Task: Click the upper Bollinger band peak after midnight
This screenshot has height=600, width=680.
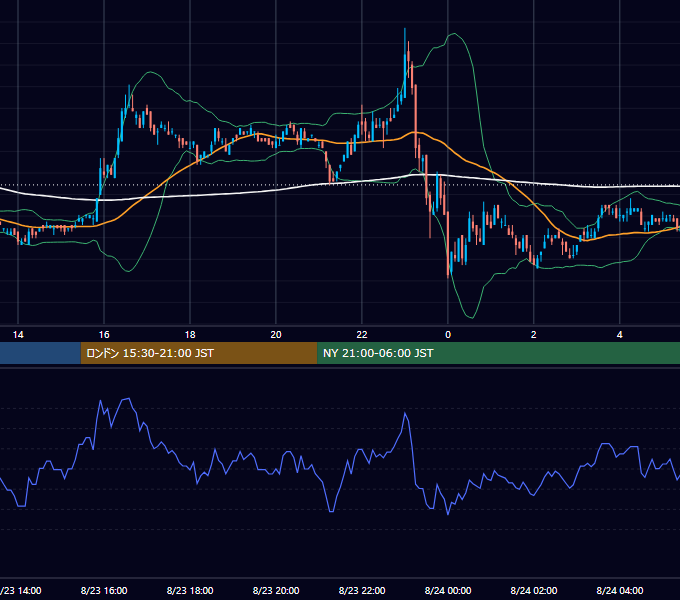Action: click(x=454, y=33)
